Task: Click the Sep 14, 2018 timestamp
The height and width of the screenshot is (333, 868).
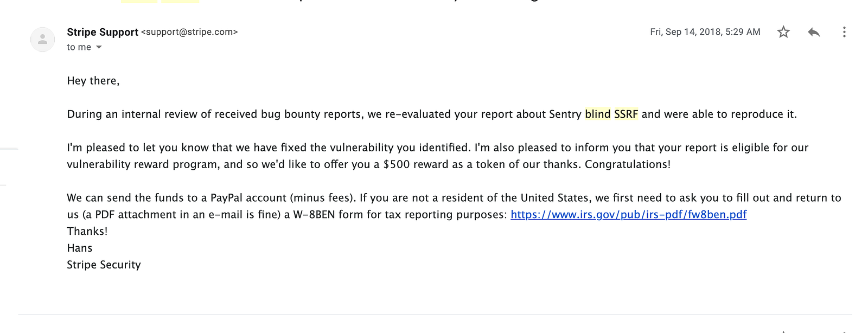Action: pyautogui.click(x=705, y=32)
